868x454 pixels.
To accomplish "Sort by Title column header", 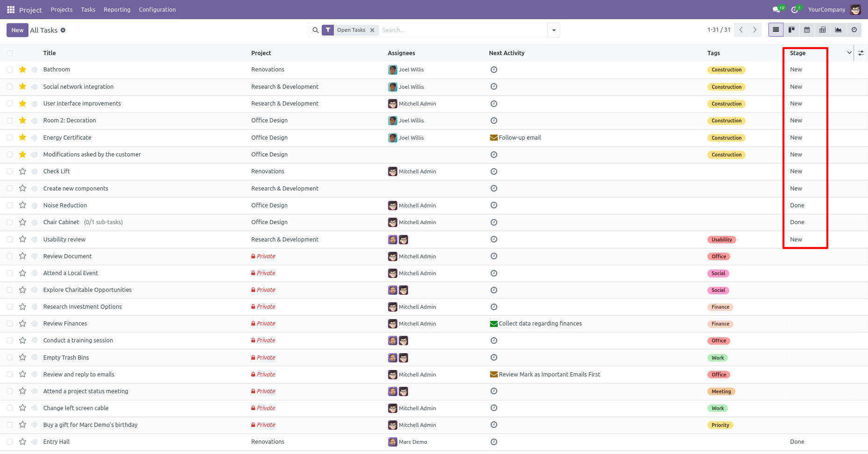I will tap(49, 53).
